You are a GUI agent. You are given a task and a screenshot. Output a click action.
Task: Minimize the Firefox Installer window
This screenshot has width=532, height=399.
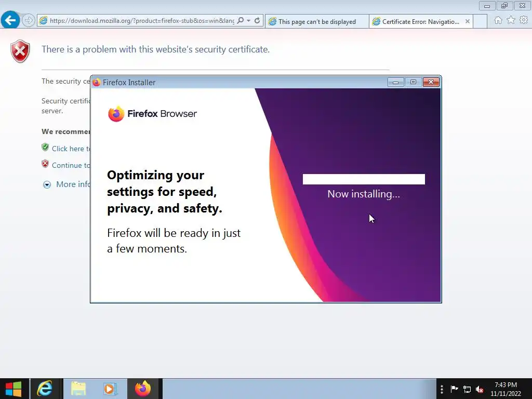pos(395,82)
